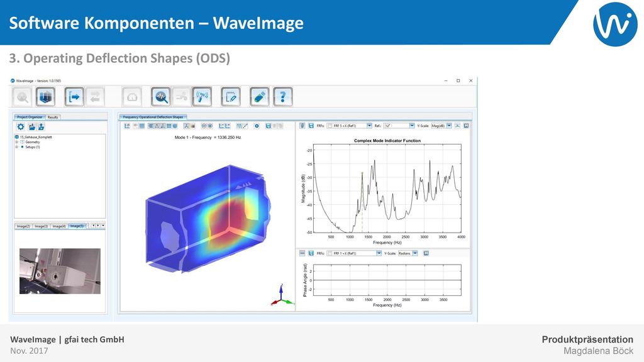
Task: Maximize the WaveImage window
Action: (458, 81)
